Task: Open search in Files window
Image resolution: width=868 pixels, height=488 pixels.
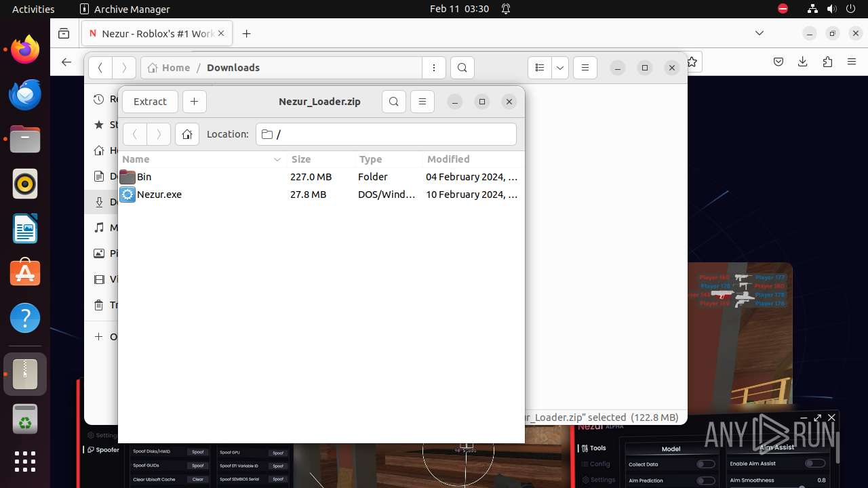Action: (x=462, y=68)
